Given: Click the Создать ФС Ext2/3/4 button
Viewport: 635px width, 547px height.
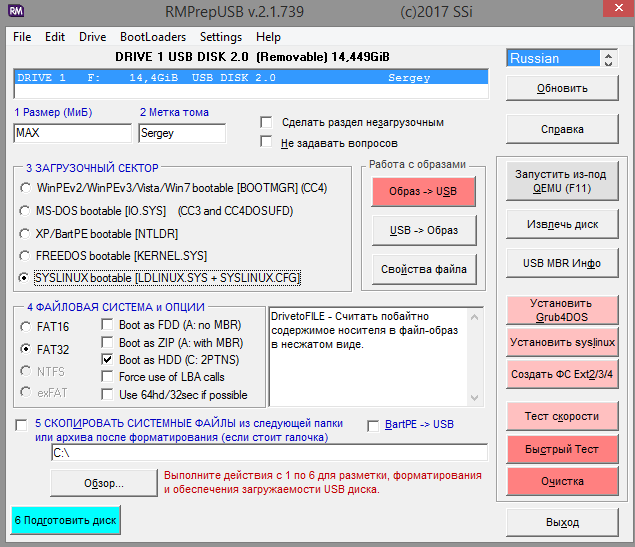Looking at the screenshot, I should 562,374.
